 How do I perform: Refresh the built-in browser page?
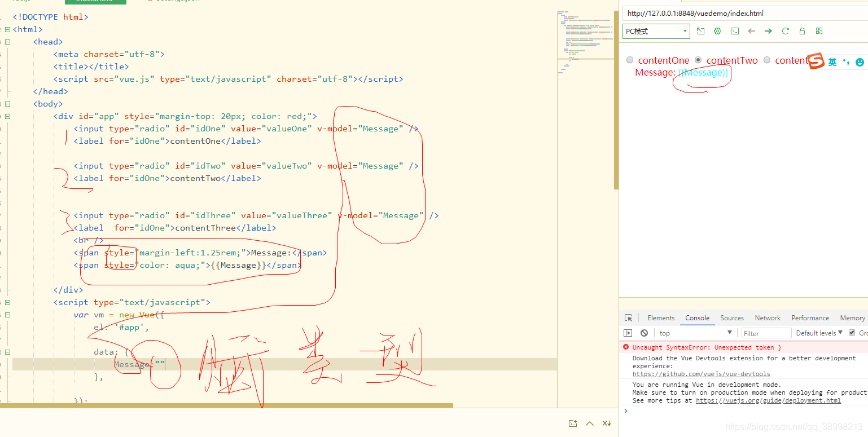785,31
